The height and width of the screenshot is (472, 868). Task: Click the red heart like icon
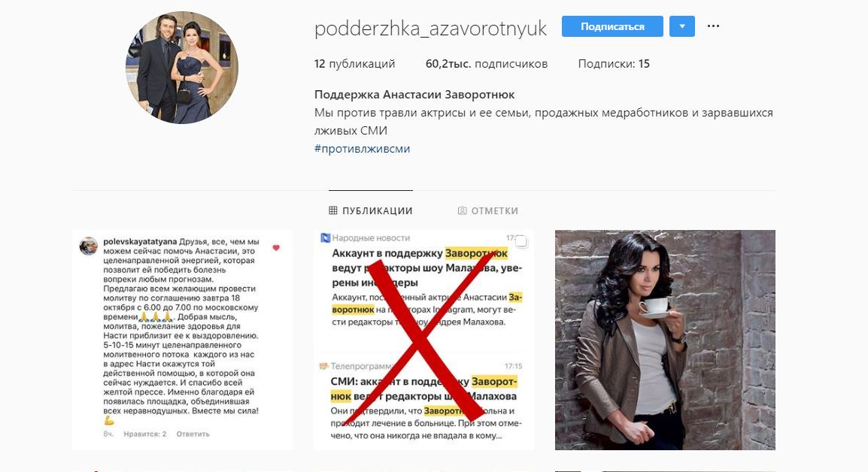click(276, 248)
